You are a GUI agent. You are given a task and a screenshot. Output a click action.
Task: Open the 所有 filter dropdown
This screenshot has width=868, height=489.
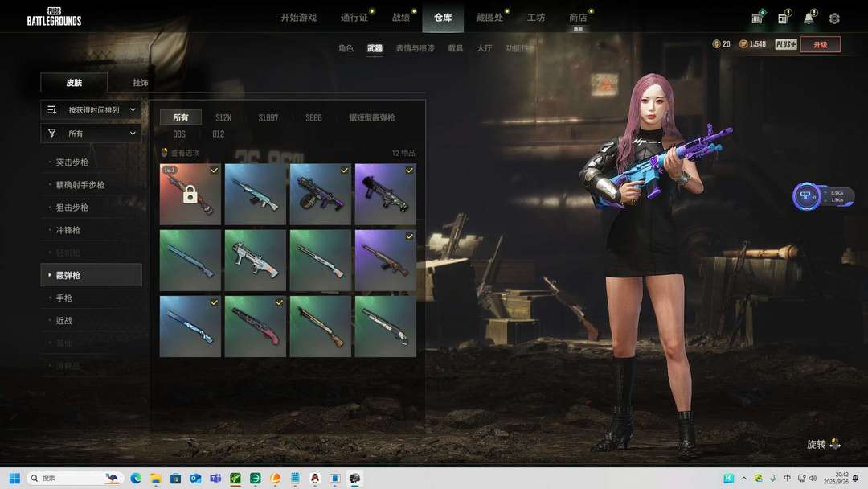[92, 134]
